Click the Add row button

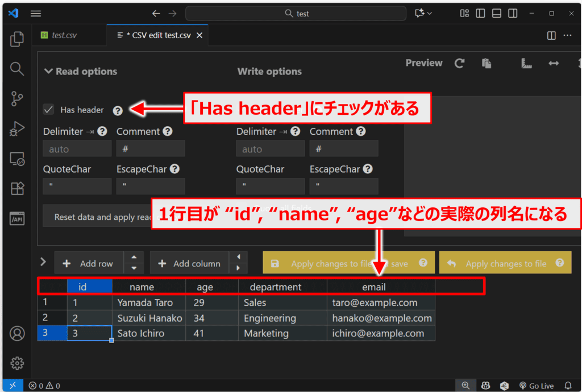click(x=89, y=264)
